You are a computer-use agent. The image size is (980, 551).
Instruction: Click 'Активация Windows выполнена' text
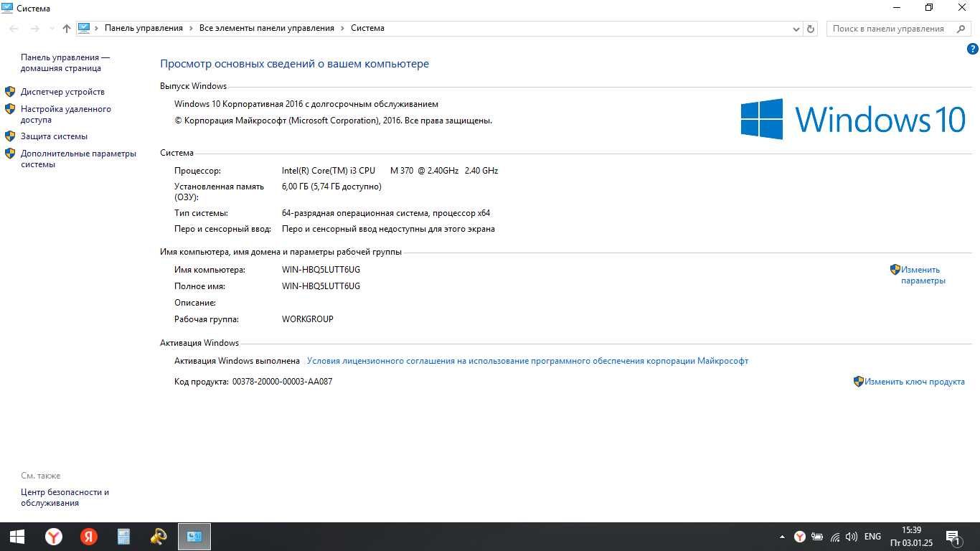point(237,361)
